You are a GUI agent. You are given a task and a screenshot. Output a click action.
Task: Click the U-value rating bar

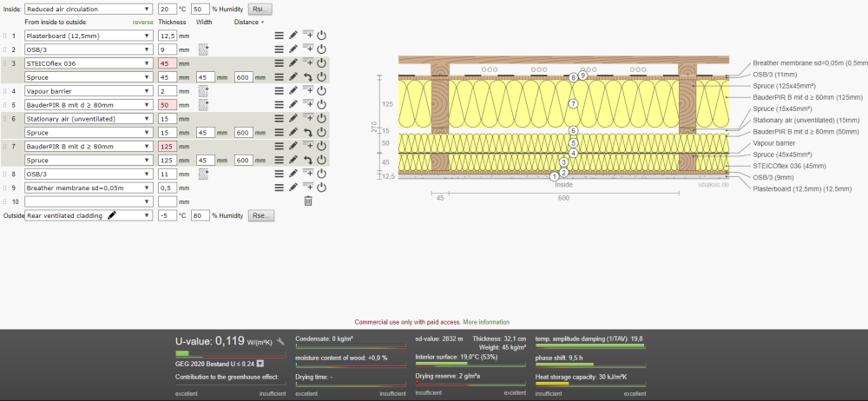coord(230,353)
